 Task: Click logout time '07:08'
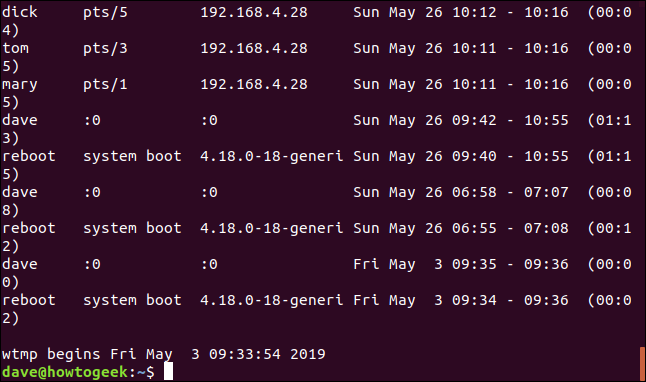tap(546, 228)
